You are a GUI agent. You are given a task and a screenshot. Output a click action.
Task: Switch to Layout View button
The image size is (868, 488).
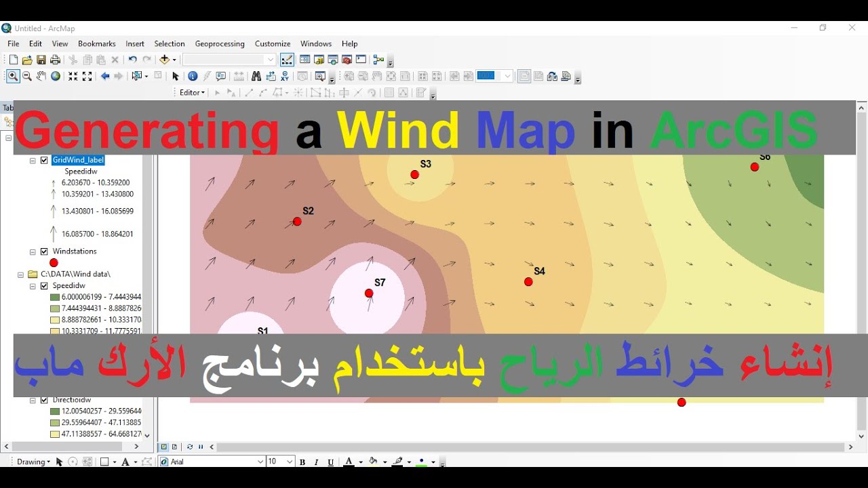click(174, 447)
